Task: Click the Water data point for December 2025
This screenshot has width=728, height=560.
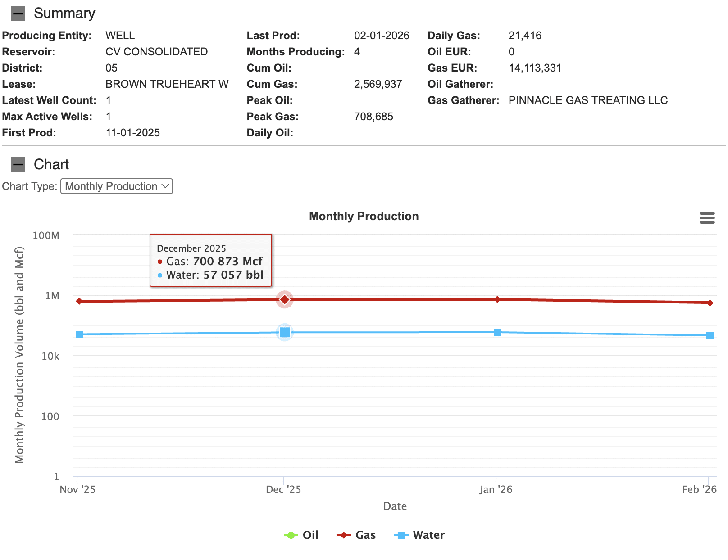Action: click(x=285, y=332)
